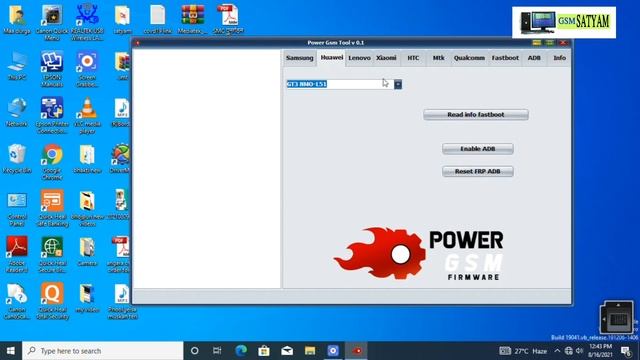The image size is (640, 360).
Task: Switch to the Xiaomi tab
Action: coord(386,58)
